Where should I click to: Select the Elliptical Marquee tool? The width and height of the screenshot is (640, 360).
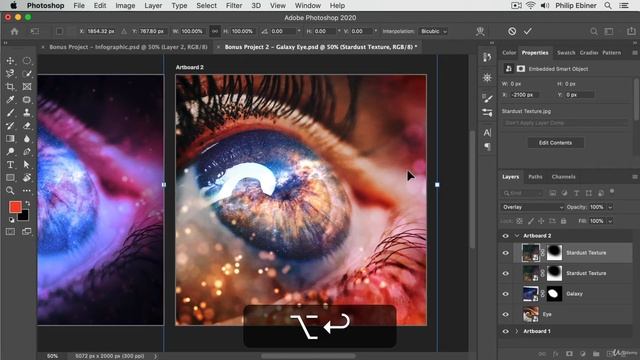(27, 61)
